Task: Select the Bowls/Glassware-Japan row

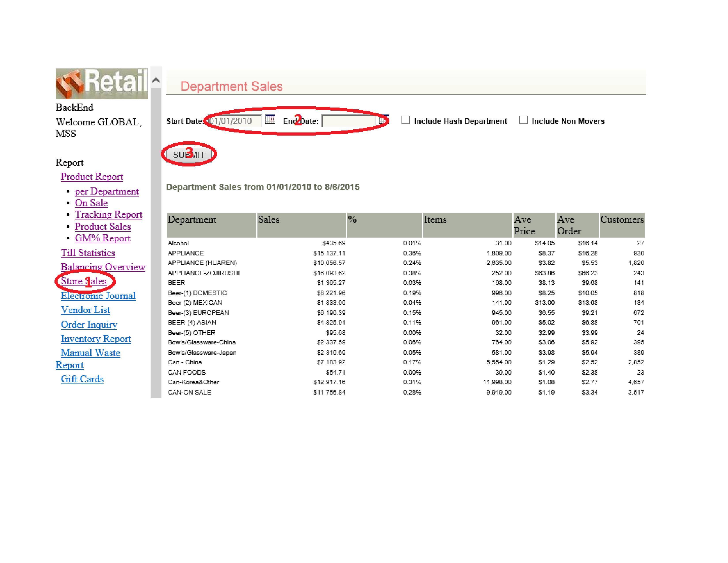Action: (x=406, y=353)
